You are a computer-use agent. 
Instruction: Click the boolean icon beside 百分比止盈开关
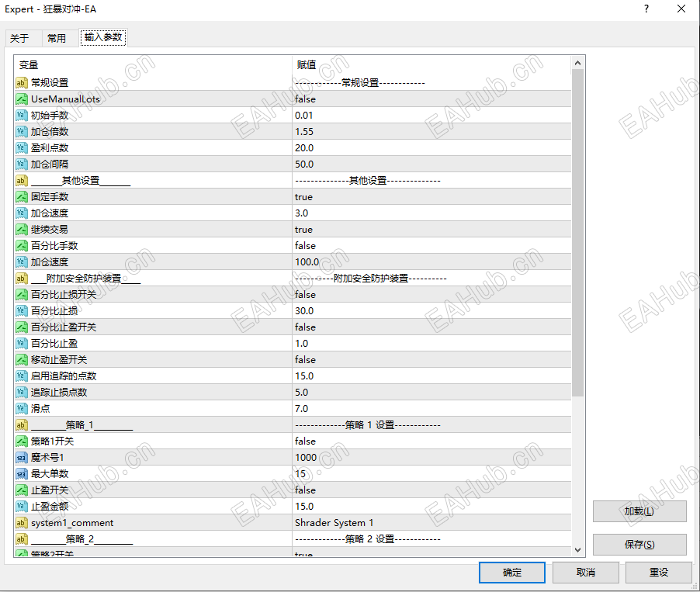click(22, 327)
